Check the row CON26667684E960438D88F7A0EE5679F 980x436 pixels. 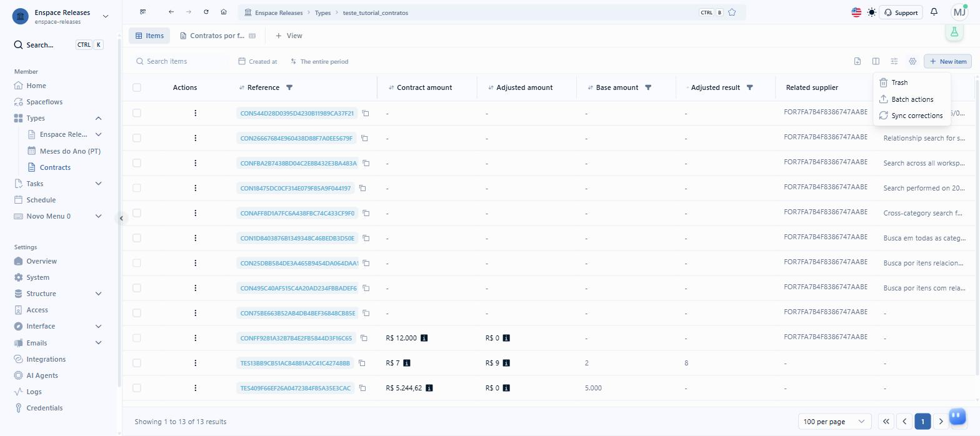pyautogui.click(x=137, y=138)
